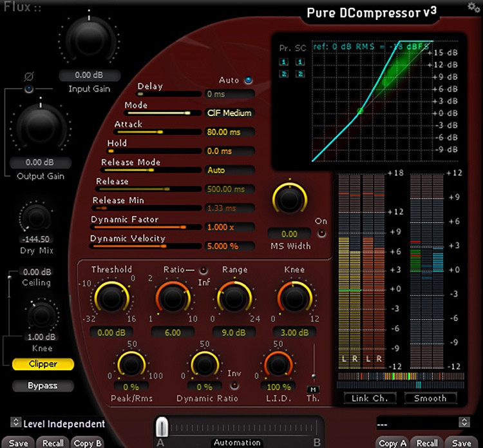
Task: Open Level Independent preset selector
Action: pyautogui.click(x=15, y=422)
